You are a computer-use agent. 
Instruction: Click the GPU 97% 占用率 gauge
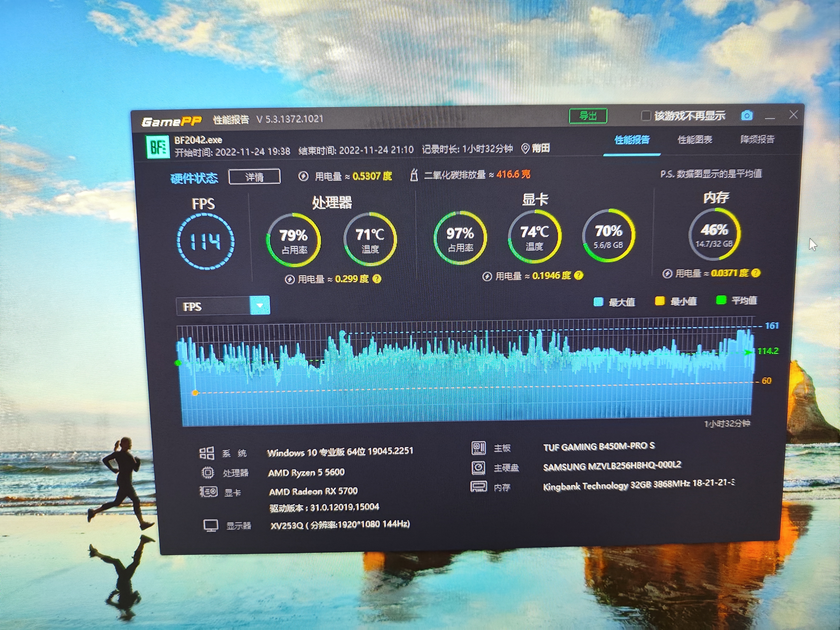pos(460,238)
